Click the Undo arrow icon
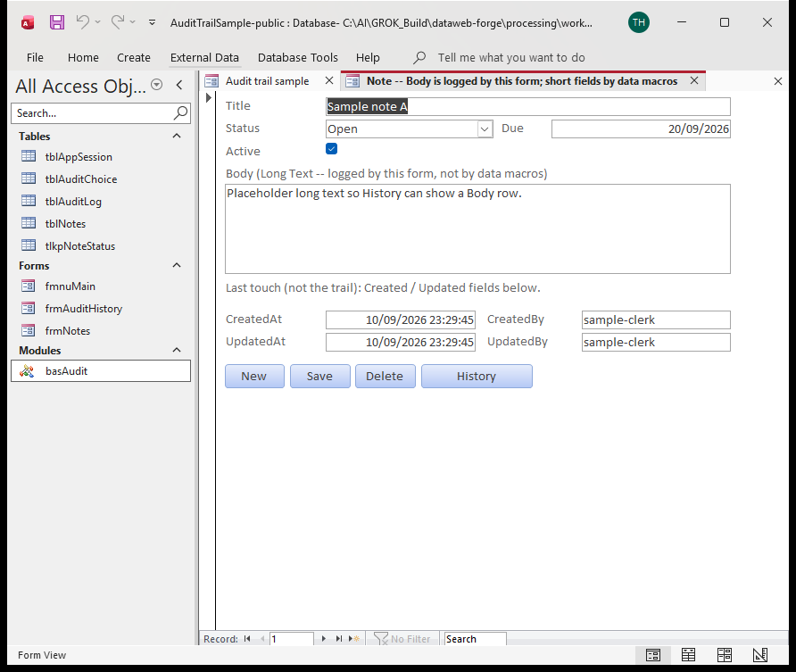The height and width of the screenshot is (672, 796). click(x=83, y=21)
